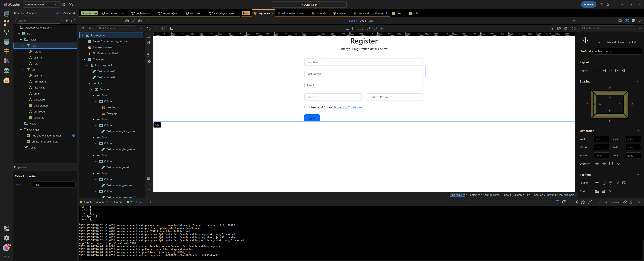Click the Publish button
The height and width of the screenshot is (261, 644).
tap(588, 4)
